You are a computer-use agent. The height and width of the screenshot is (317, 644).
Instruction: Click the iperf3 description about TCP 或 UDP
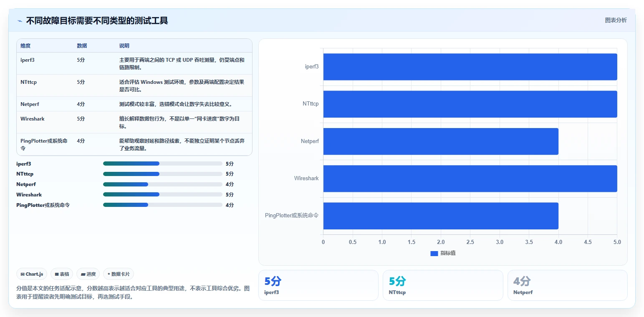(x=182, y=63)
